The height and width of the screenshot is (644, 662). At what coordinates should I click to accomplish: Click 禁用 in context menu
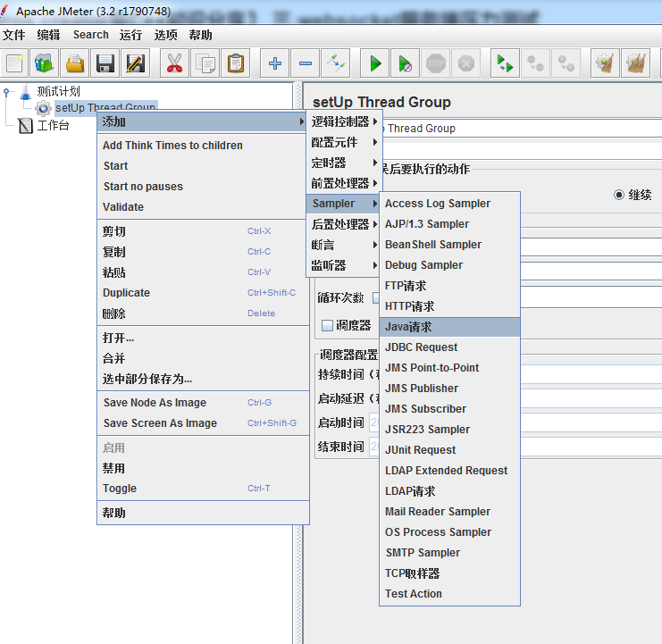coord(201,468)
